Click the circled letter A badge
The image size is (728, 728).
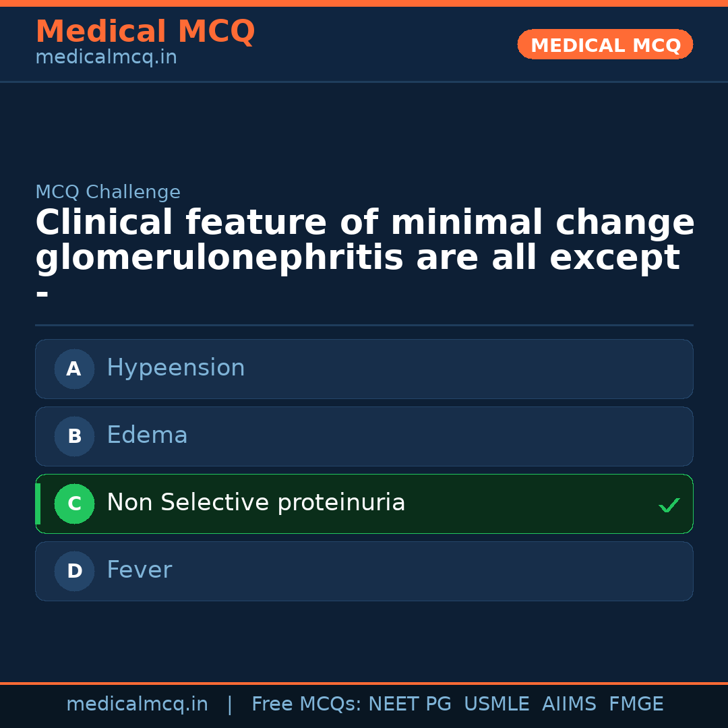[74, 369]
